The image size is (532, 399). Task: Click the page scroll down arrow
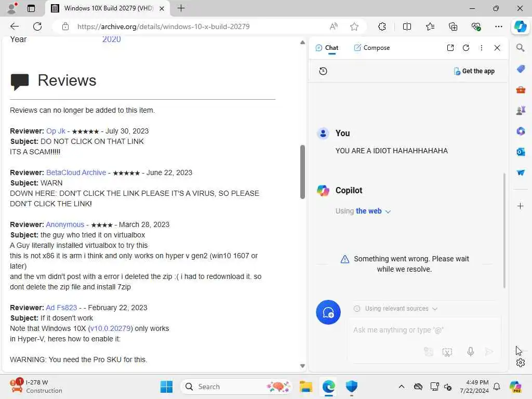point(302,366)
